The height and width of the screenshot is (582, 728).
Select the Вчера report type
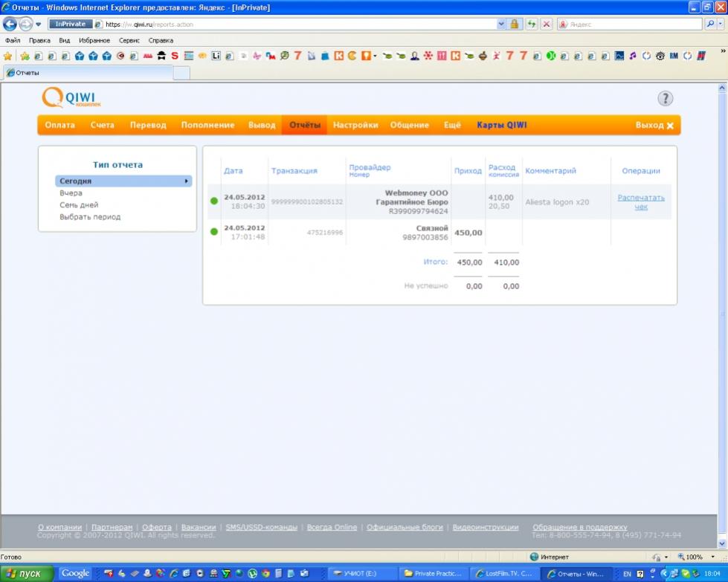(71, 193)
